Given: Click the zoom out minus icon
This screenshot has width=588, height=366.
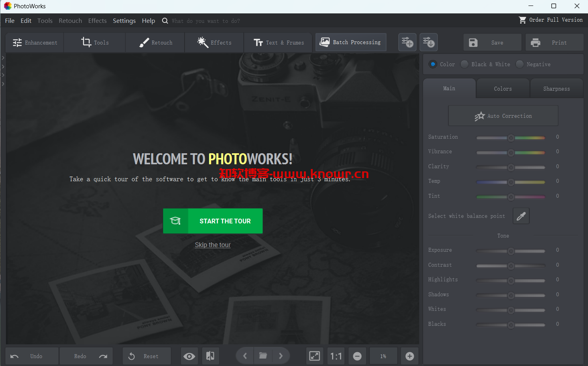Looking at the screenshot, I should pyautogui.click(x=357, y=356).
